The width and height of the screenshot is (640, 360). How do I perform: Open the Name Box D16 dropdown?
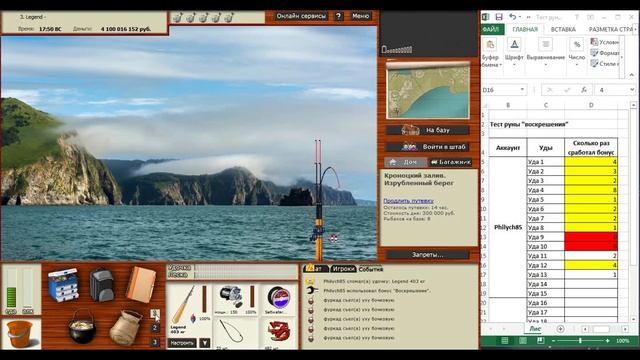522,90
